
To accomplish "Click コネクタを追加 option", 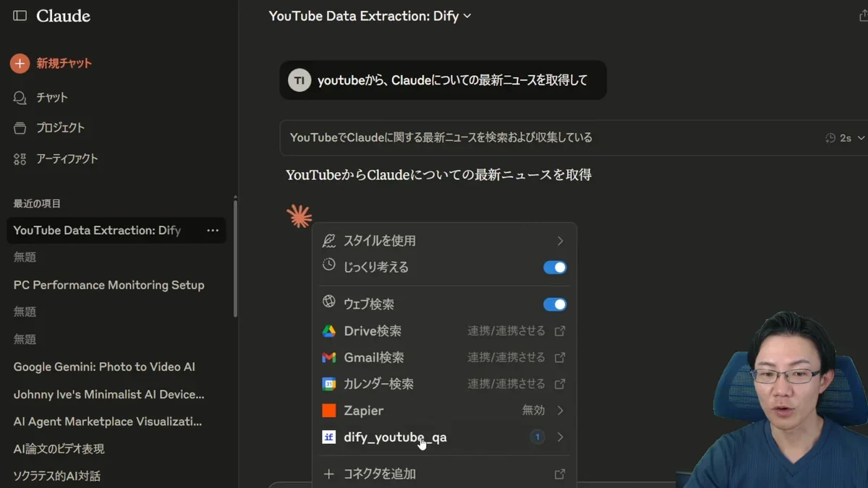I will (444, 474).
